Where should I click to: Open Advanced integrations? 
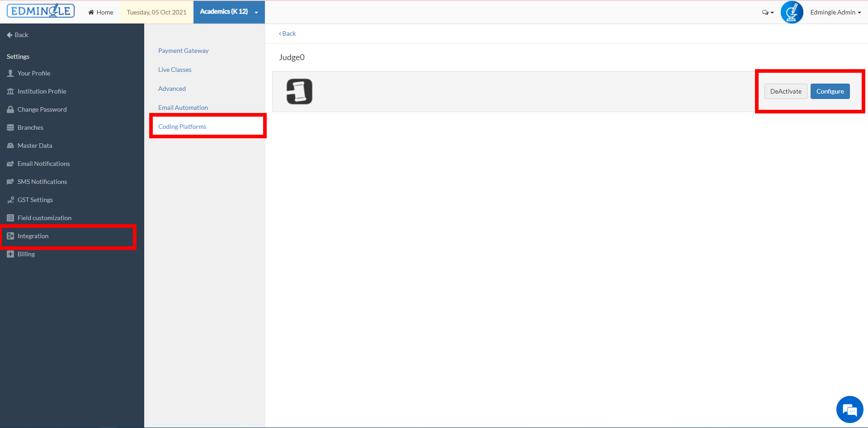pos(172,89)
